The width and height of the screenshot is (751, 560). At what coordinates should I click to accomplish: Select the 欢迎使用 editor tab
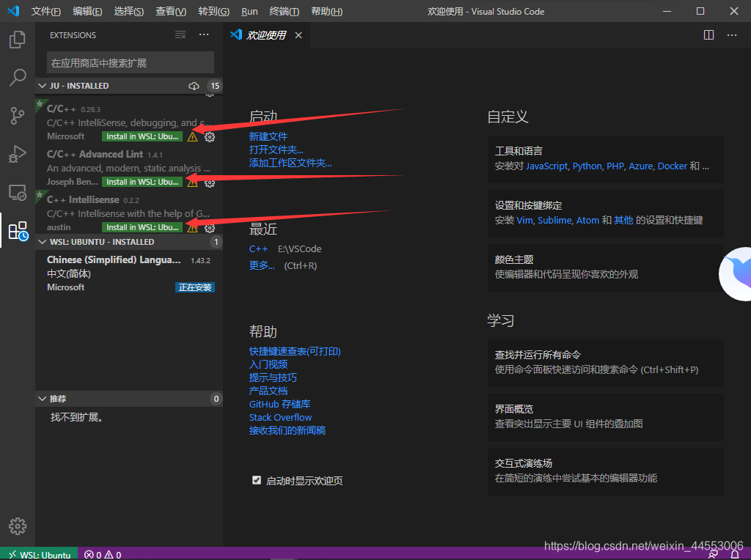coord(267,35)
